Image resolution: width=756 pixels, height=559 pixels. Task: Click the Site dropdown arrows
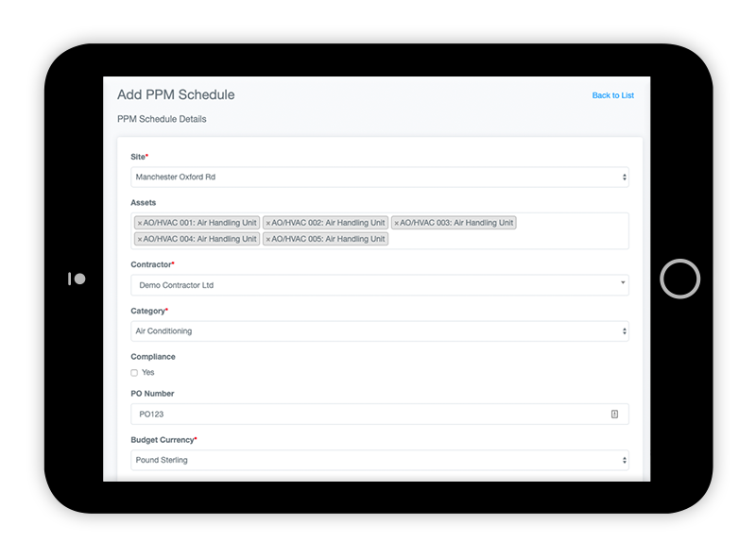[624, 177]
